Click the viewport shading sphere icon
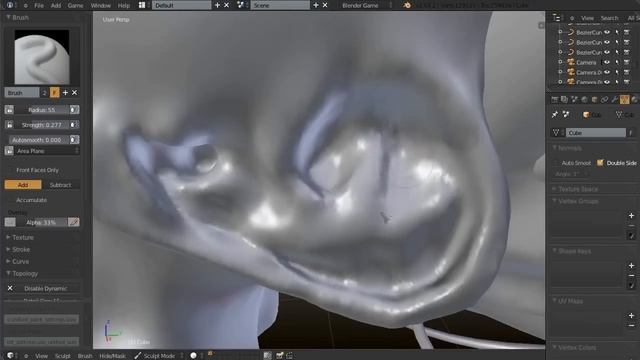Screen dimensions: 640x360 (x=193, y=356)
